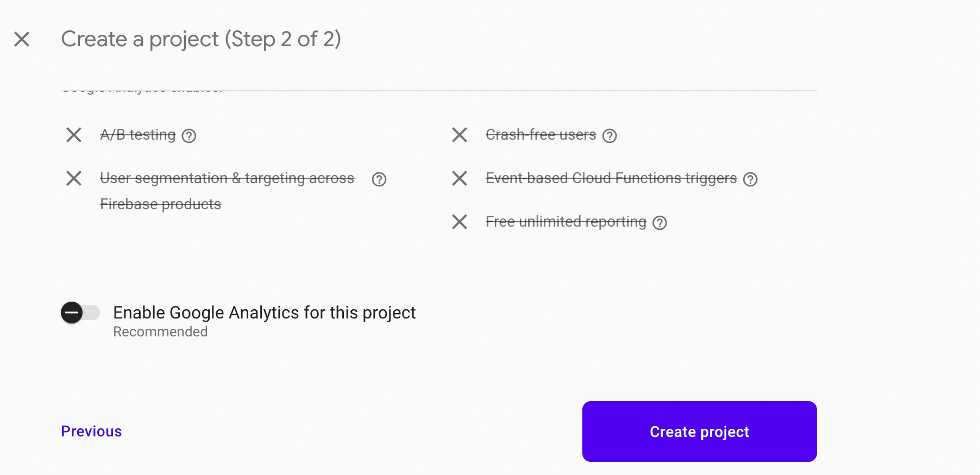Click the help icon beside A/B testing
The height and width of the screenshot is (475, 980).
coord(189,135)
